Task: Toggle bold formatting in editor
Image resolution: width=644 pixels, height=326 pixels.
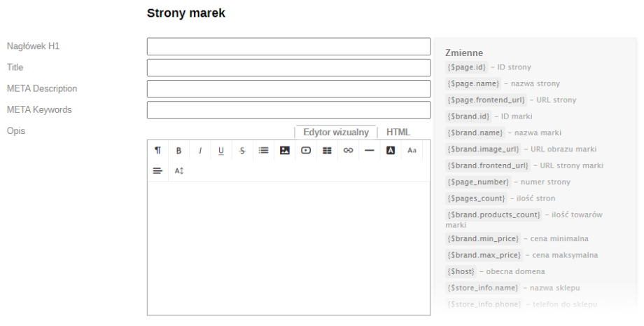Action: (178, 151)
